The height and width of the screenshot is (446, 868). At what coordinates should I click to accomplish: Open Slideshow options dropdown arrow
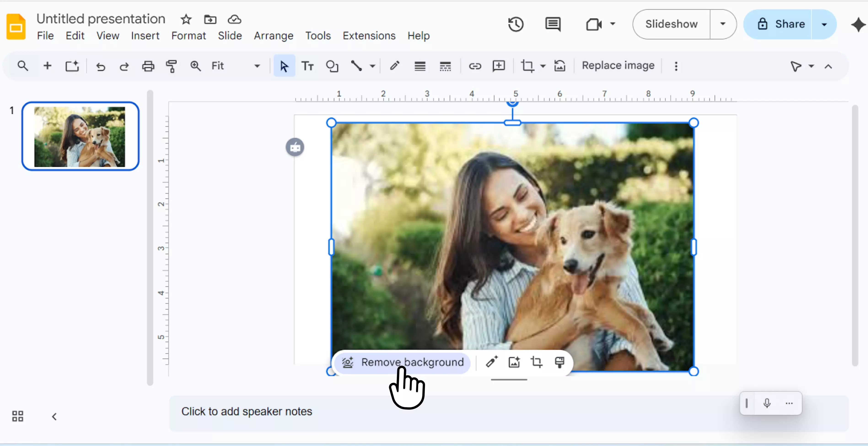coord(723,24)
